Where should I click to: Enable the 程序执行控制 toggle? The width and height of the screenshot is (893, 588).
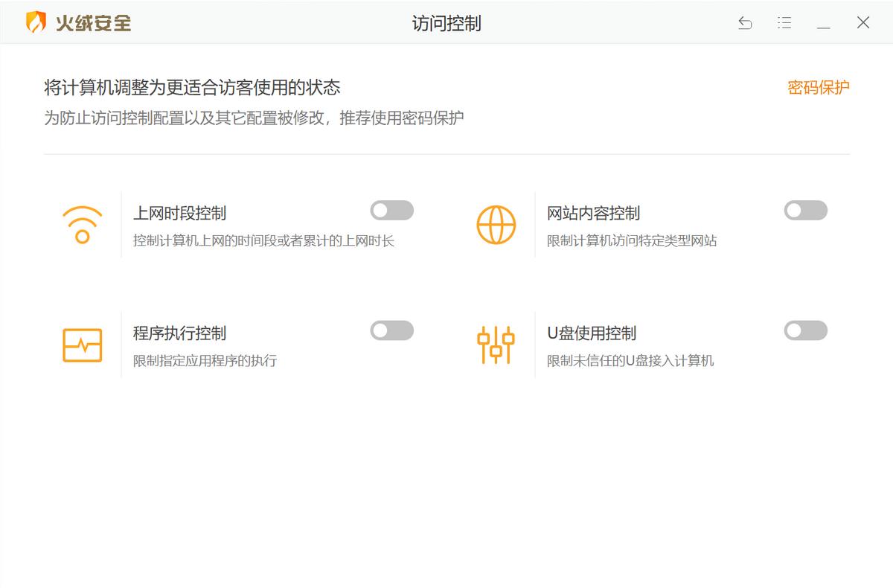392,330
